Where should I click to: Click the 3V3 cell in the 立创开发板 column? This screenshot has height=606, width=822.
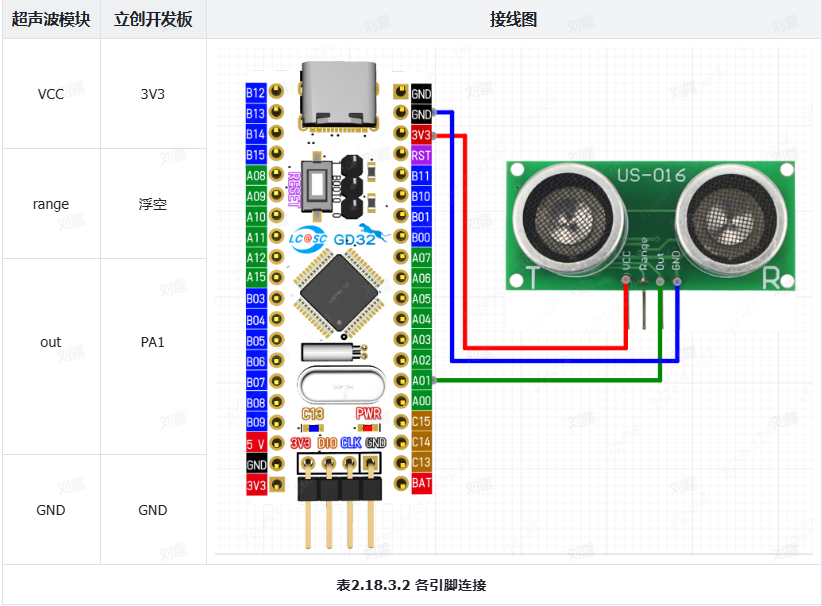click(x=153, y=94)
